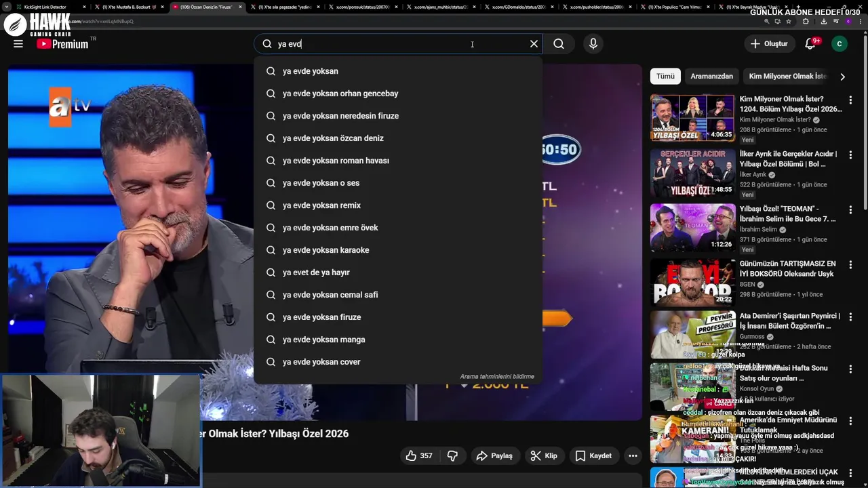
Task: Go to YouTube Premium home logo
Action: pos(62,44)
